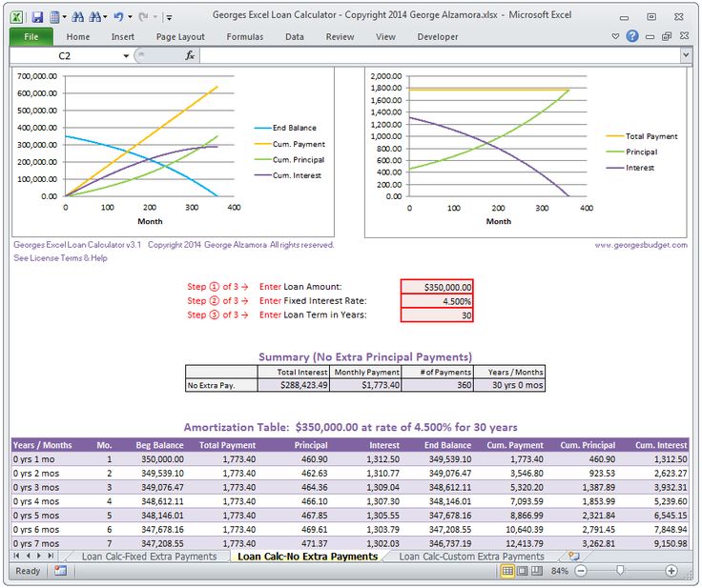The height and width of the screenshot is (588, 702).
Task: Open the Formulas ribbon tab
Action: (245, 37)
